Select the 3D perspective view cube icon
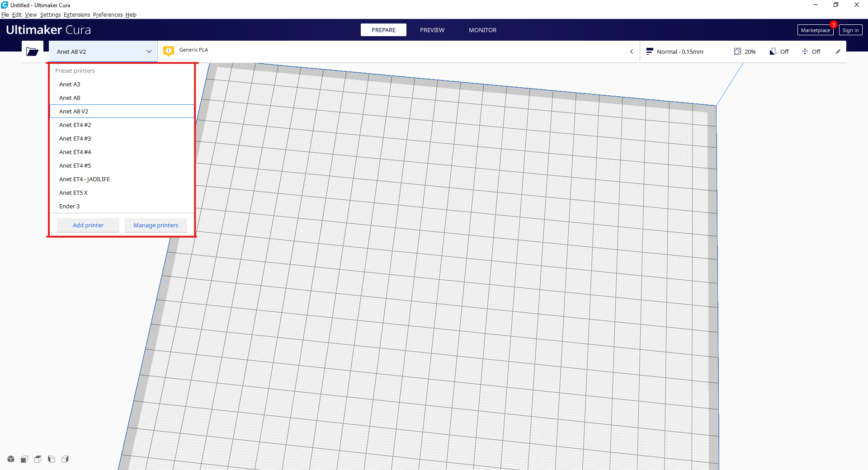The image size is (868, 470). click(x=11, y=459)
